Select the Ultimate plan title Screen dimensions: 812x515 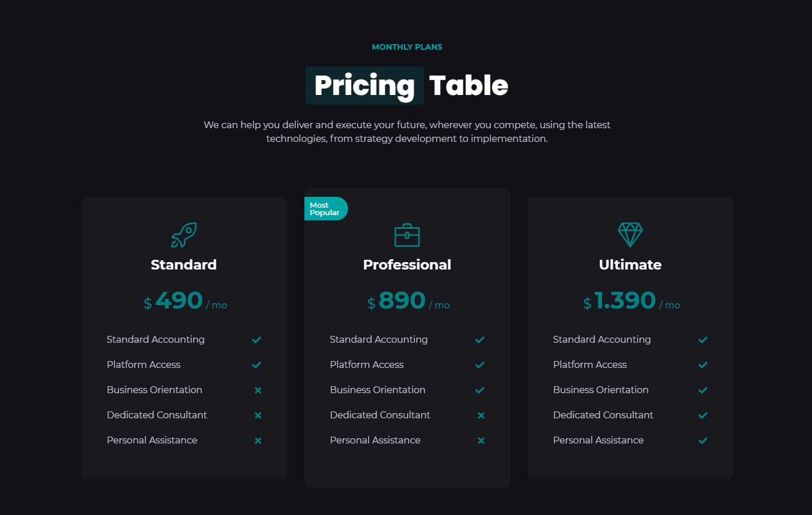click(x=630, y=264)
